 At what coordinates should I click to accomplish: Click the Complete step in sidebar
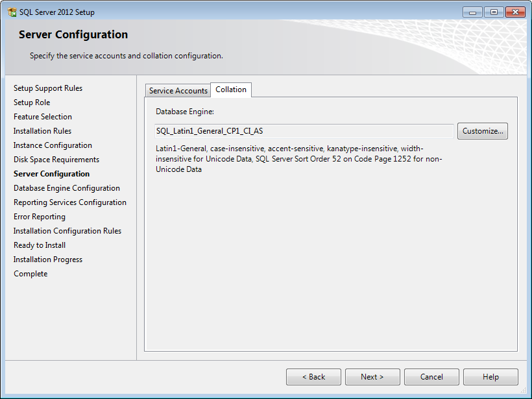click(30, 274)
